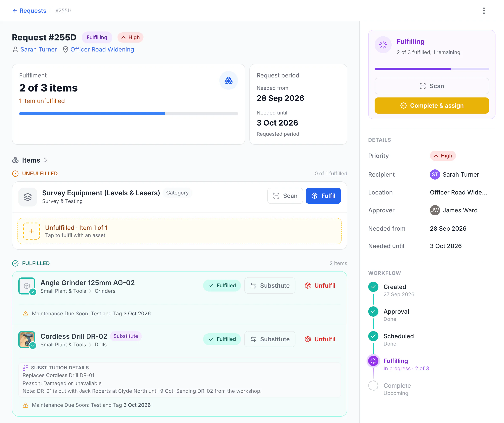Click the purple Fulfilling spinner icon in sidebar
Image resolution: width=504 pixels, height=423 pixels.
[x=383, y=45]
